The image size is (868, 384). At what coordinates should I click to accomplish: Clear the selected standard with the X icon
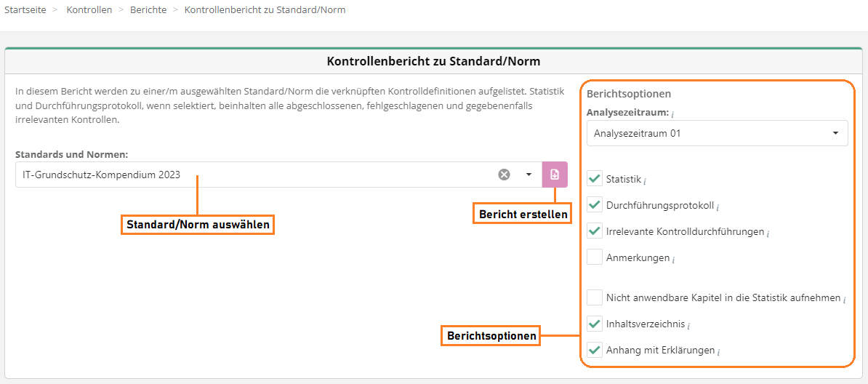[504, 175]
